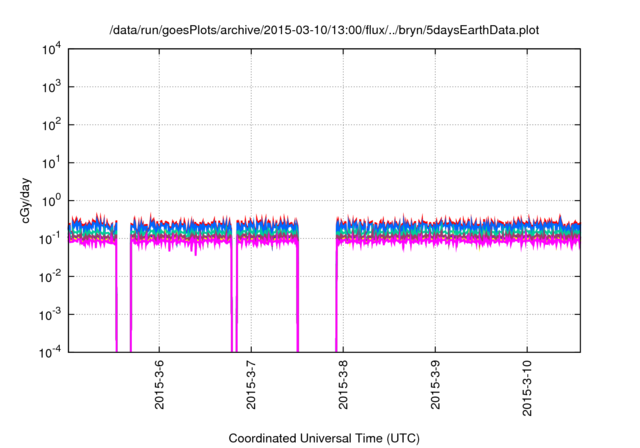Click the 10^-2 y-axis tick label
The width and height of the screenshot is (640, 448).
coord(50,277)
